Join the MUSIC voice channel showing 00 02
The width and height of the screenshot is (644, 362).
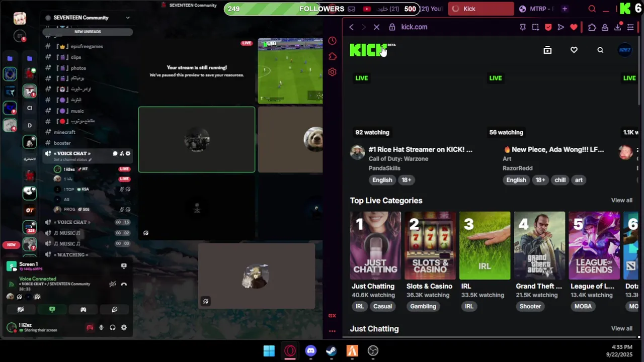[88, 233]
